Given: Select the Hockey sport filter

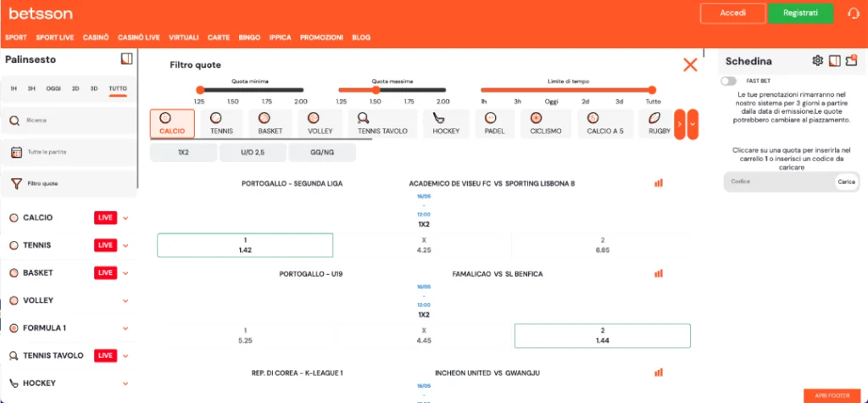Looking at the screenshot, I should pyautogui.click(x=446, y=124).
